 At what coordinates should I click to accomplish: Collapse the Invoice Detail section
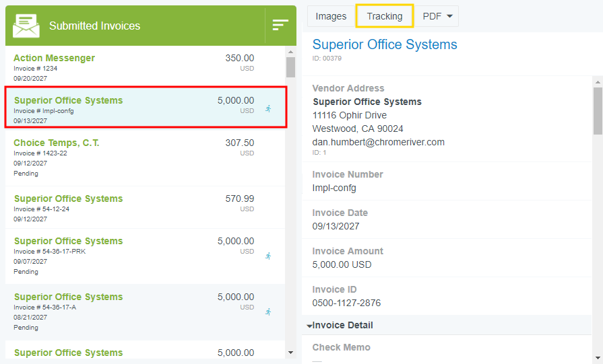(x=309, y=326)
